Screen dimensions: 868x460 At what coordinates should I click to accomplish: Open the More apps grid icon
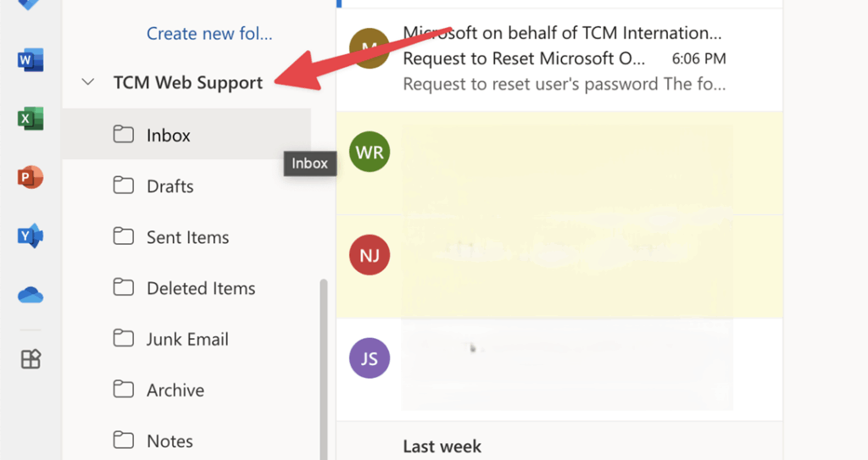pyautogui.click(x=31, y=359)
